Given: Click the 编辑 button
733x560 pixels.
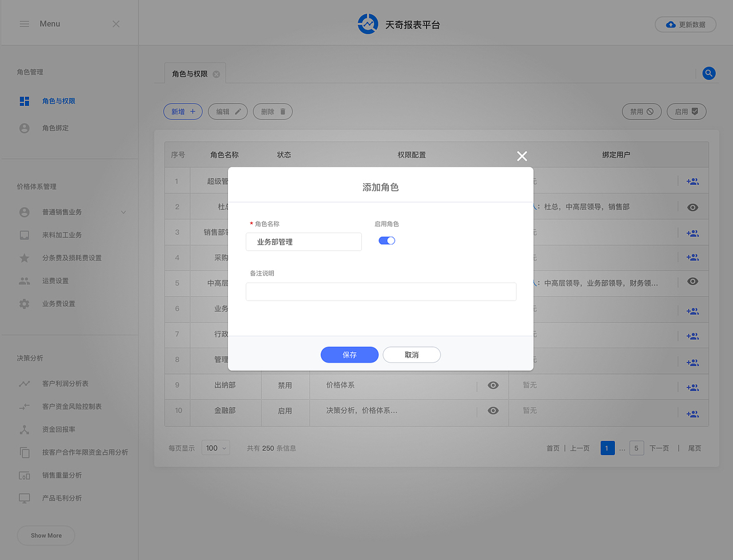Looking at the screenshot, I should 228,112.
